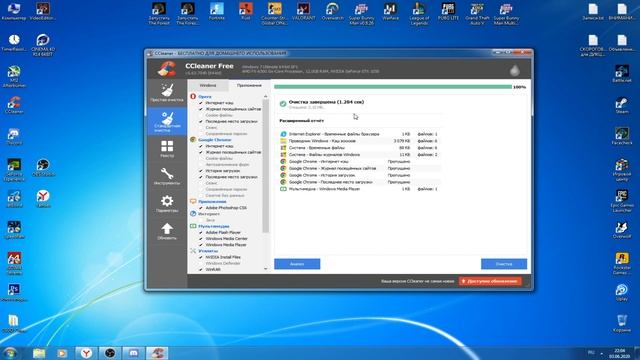The width and height of the screenshot is (640, 360).
Task: Select the Стандартная очистка sidebar section
Action: 167,121
